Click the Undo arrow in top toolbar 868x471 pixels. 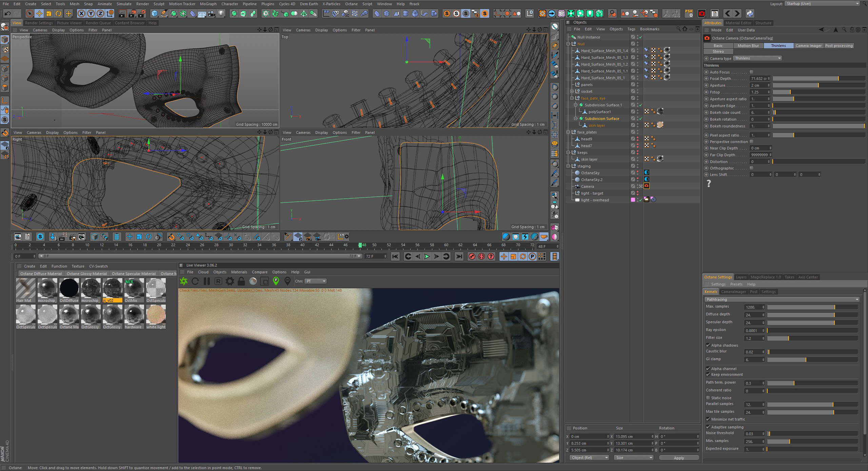[x=7, y=14]
